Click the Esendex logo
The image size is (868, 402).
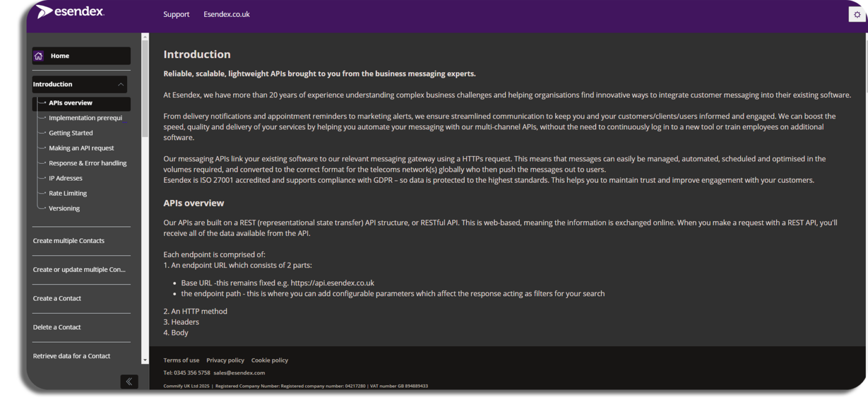point(70,12)
